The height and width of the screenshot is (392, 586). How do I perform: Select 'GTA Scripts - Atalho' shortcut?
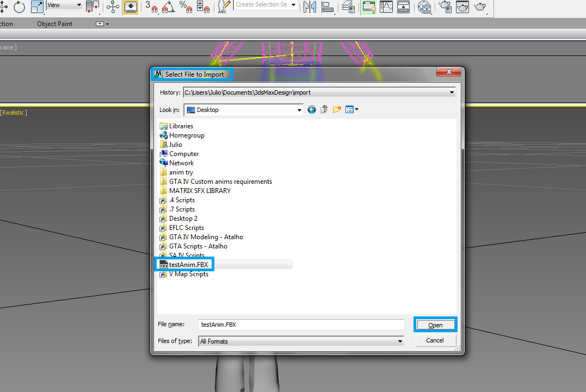tap(193, 246)
